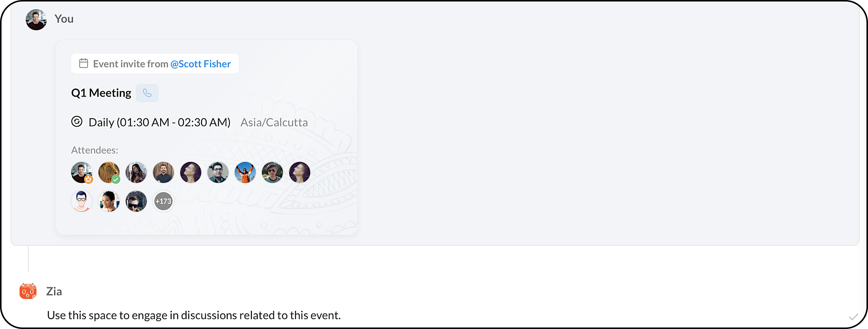Click the cartoon glasses attendee avatar
The height and width of the screenshot is (329, 868).
point(82,201)
